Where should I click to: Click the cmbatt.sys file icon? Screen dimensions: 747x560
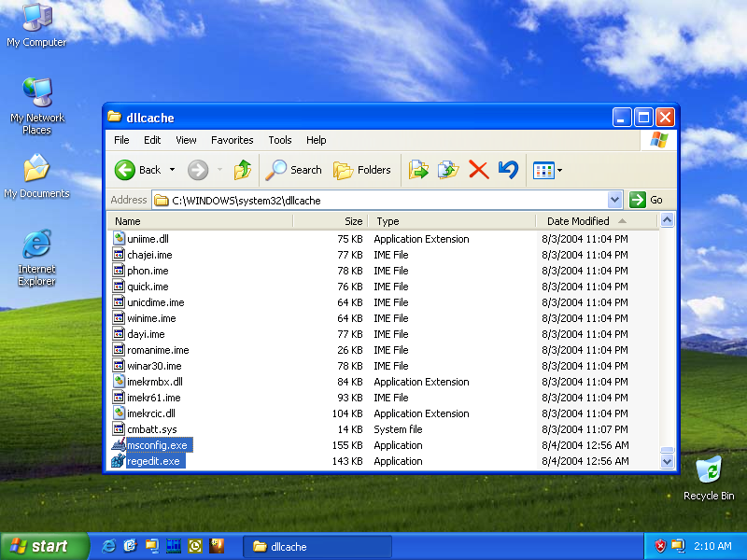[x=119, y=428]
